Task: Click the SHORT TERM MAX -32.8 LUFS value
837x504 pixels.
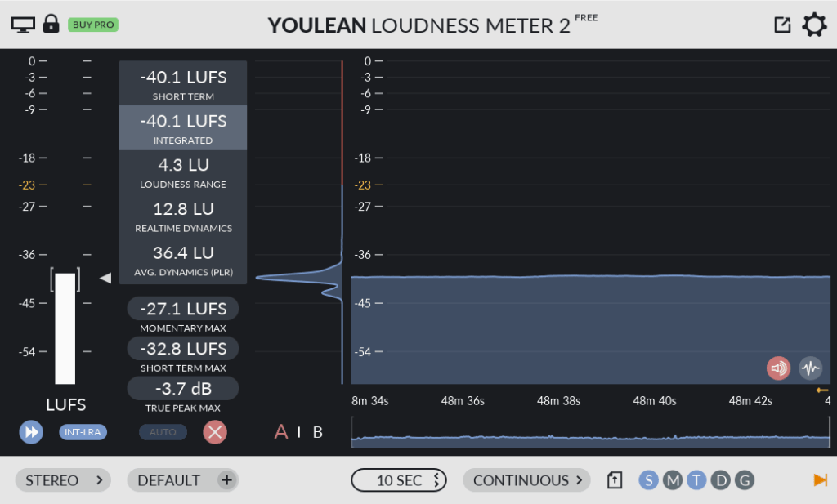Action: [183, 348]
